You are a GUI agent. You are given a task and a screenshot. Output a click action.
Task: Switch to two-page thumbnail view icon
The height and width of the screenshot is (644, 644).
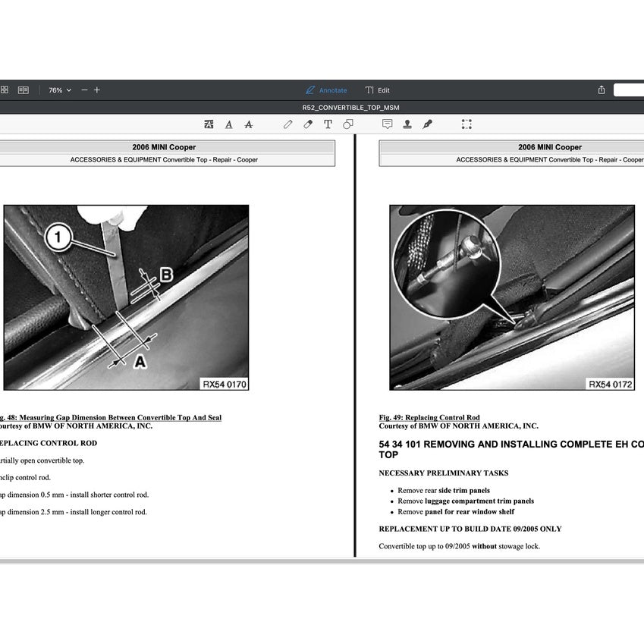(x=24, y=90)
